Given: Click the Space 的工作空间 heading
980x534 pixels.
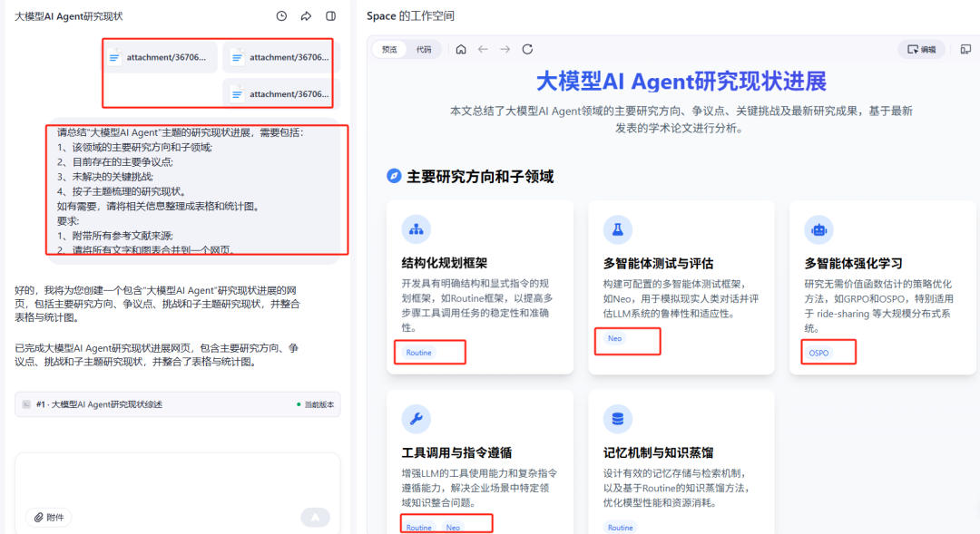Looking at the screenshot, I should point(411,16).
